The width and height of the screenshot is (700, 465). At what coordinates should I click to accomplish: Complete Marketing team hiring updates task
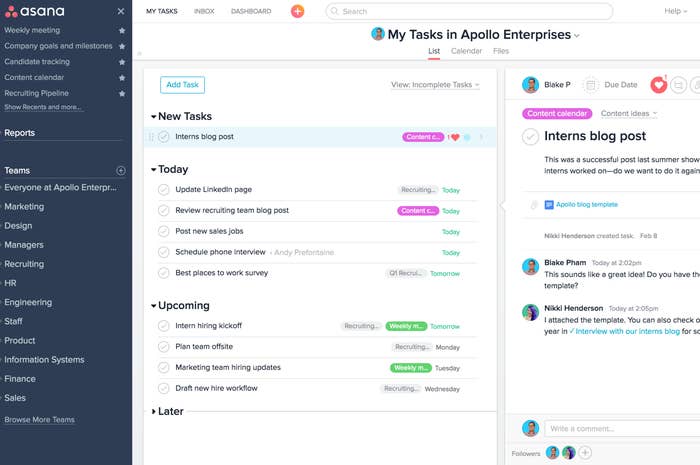(163, 367)
